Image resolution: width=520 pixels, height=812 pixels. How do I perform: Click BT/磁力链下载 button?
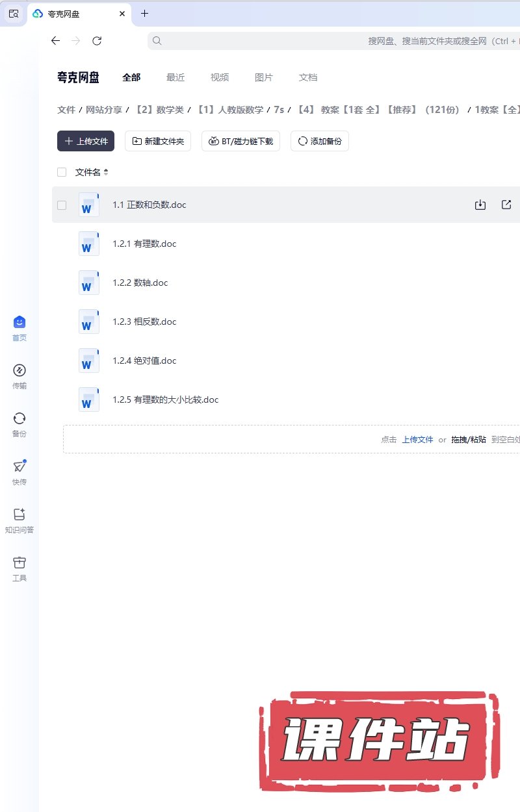pyautogui.click(x=240, y=141)
